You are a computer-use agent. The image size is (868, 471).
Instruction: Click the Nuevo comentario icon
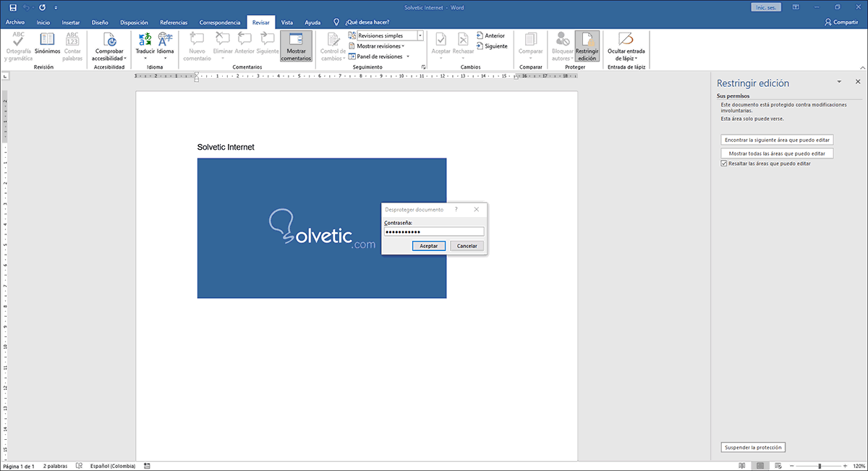[197, 39]
